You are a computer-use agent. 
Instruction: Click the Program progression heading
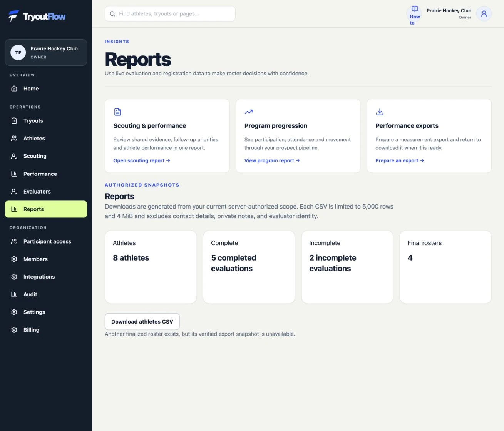276,126
